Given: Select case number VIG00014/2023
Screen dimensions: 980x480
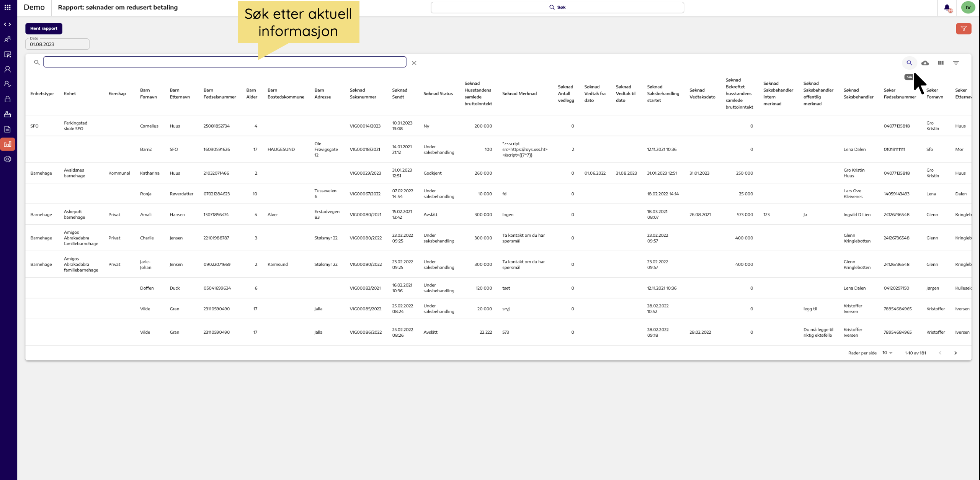Looking at the screenshot, I should click(x=365, y=126).
